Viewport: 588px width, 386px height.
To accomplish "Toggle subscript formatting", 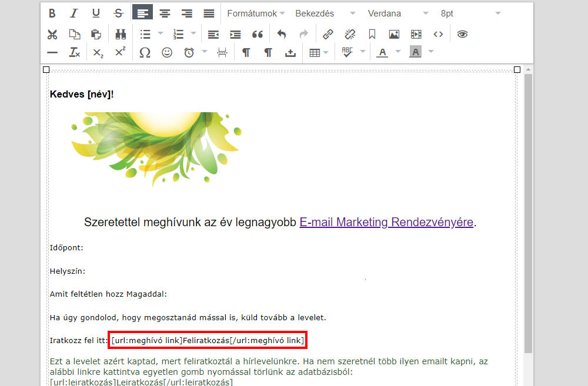I will pos(98,52).
